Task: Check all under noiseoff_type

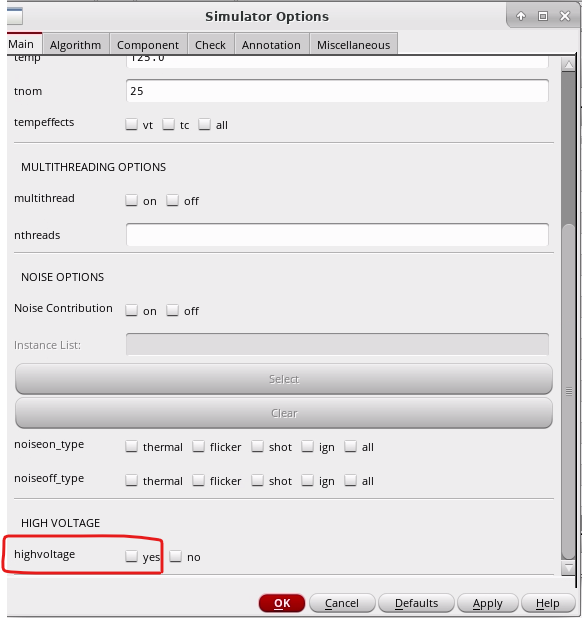Action: coord(350,480)
